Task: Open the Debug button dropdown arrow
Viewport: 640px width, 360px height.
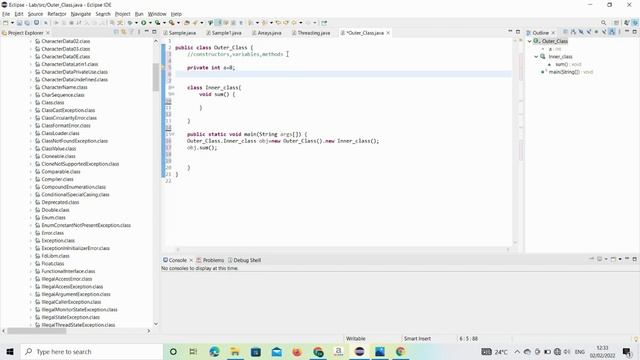Action: (x=136, y=23)
